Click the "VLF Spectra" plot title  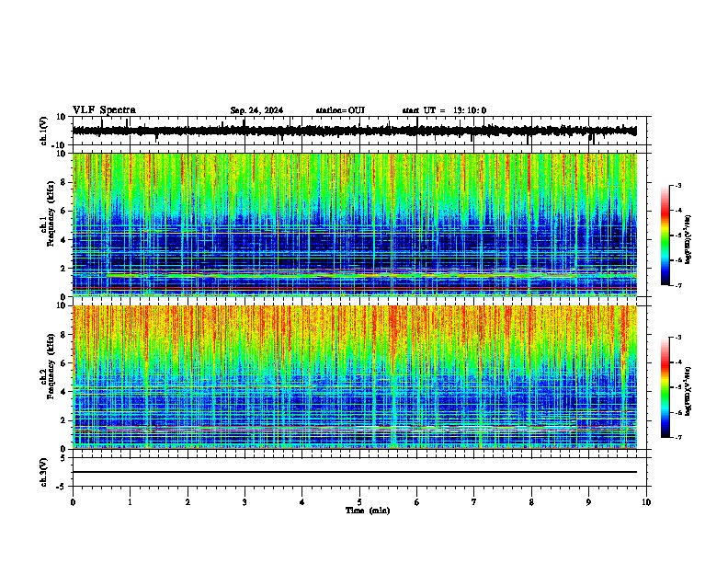pos(104,110)
